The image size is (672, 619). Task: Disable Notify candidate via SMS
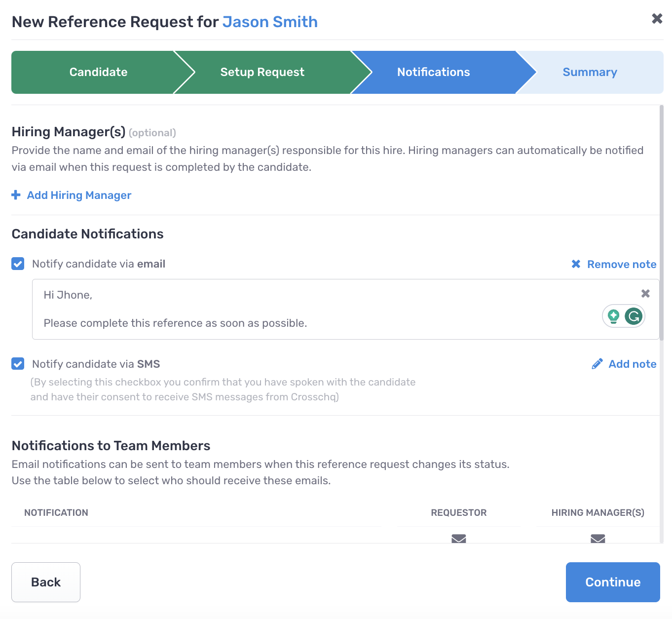coord(17,364)
